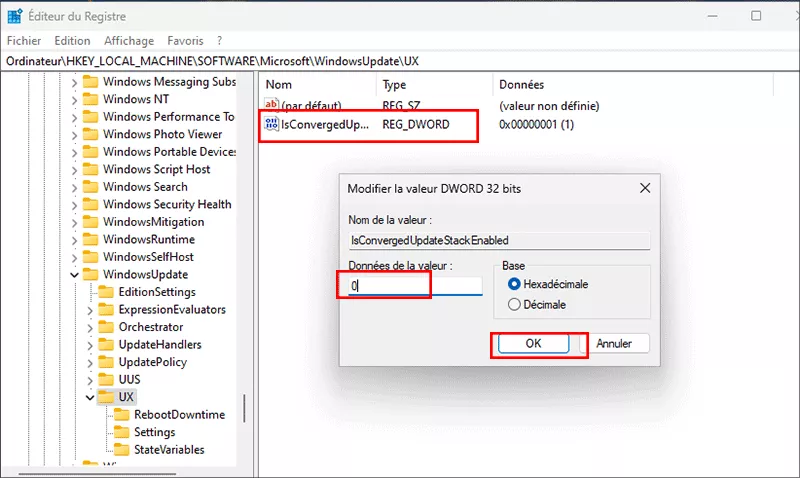The width and height of the screenshot is (800, 478).
Task: Click the Orchestrator folder icon
Action: [x=106, y=326]
